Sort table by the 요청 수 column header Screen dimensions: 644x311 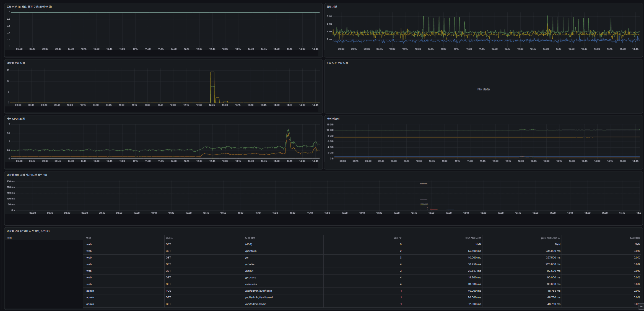coord(398,238)
